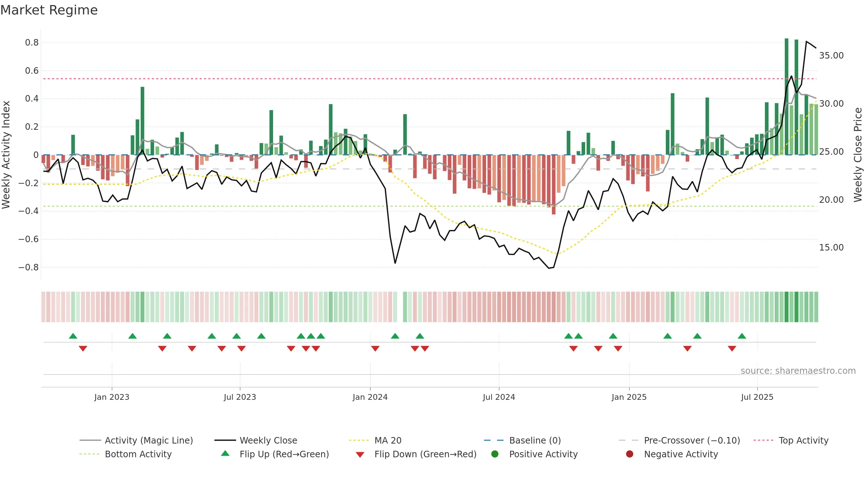Click the darkest green heat strip cell near the right end
Image resolution: width=868 pixels, height=488 pixels.
point(787,307)
